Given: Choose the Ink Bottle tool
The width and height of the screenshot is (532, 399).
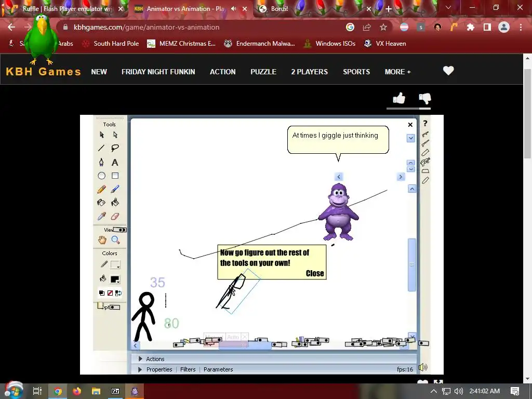Looking at the screenshot, I should coord(101,203).
